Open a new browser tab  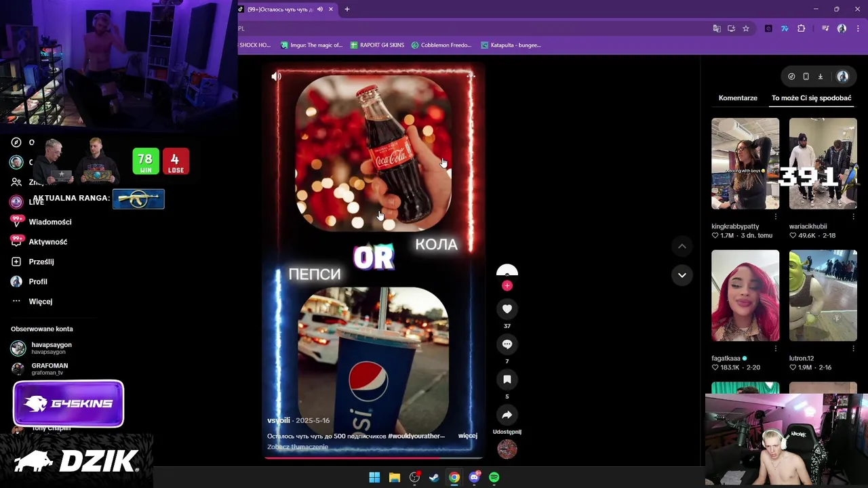tap(347, 9)
